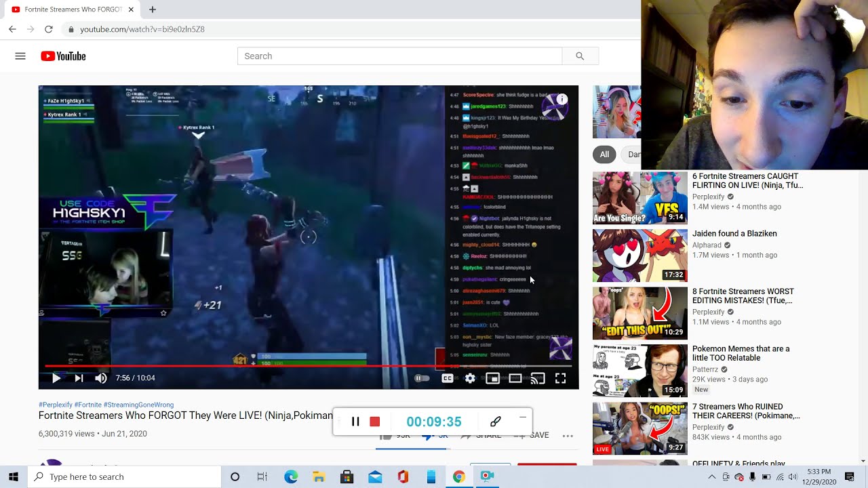This screenshot has width=868, height=488.
Task: Visit the Patterrz channel
Action: pyautogui.click(x=705, y=369)
